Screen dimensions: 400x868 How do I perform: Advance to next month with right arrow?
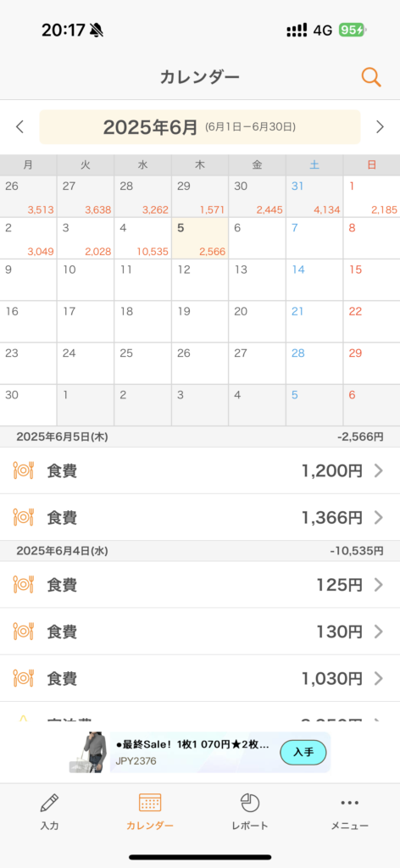tap(380, 127)
